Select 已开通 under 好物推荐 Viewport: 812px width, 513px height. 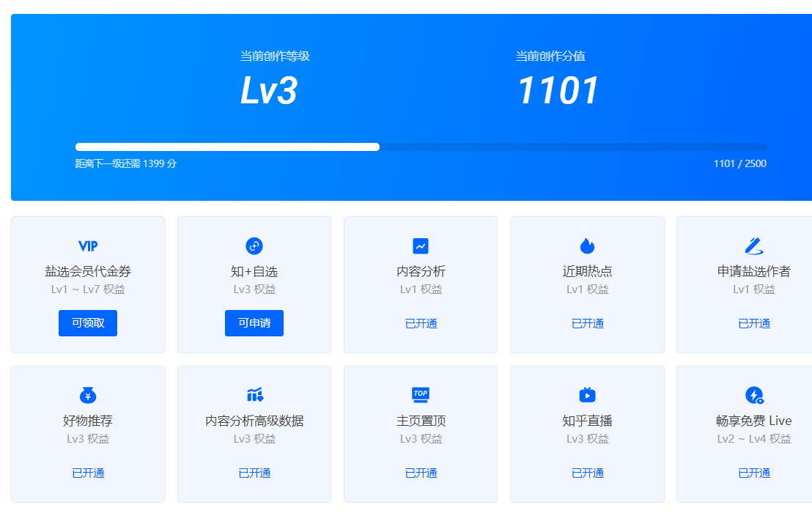pos(88,473)
